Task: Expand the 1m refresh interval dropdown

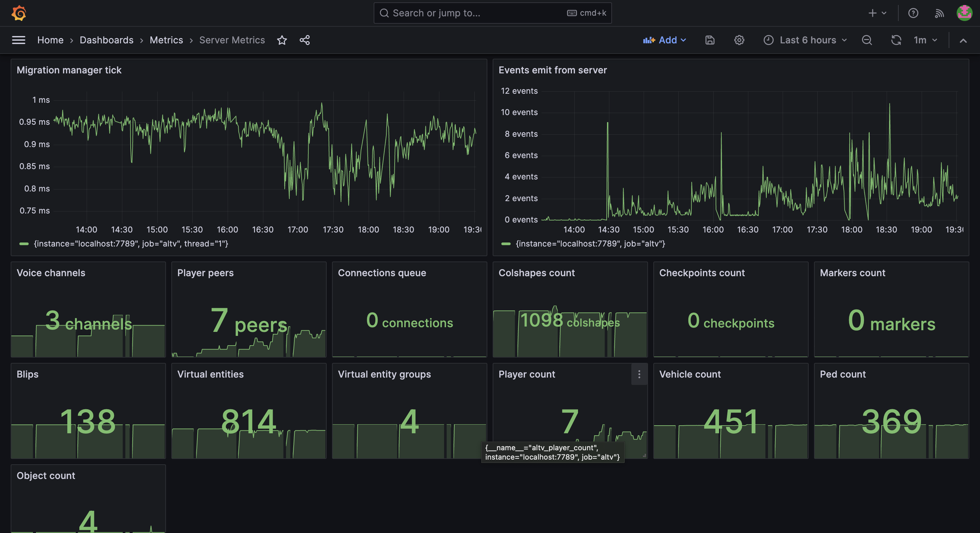Action: pyautogui.click(x=926, y=40)
